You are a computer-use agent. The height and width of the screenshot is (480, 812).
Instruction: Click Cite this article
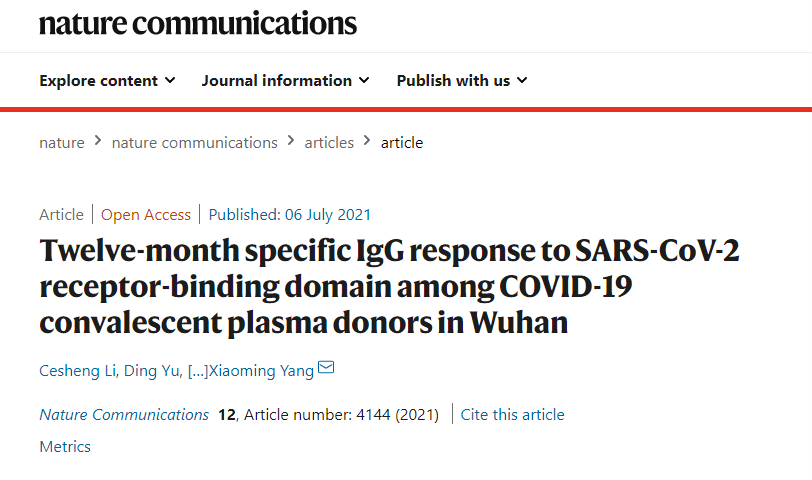(x=512, y=415)
